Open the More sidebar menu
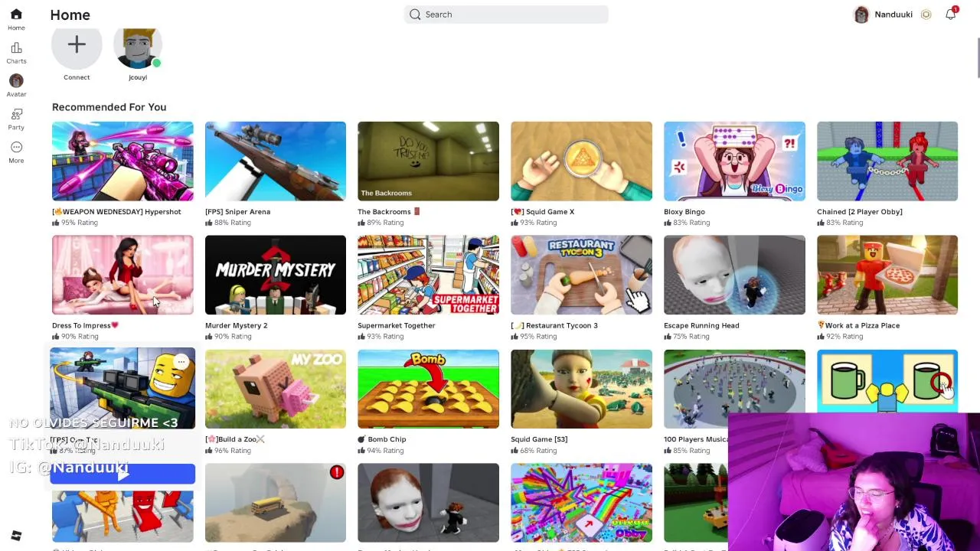This screenshot has height=551, width=980. [x=16, y=147]
